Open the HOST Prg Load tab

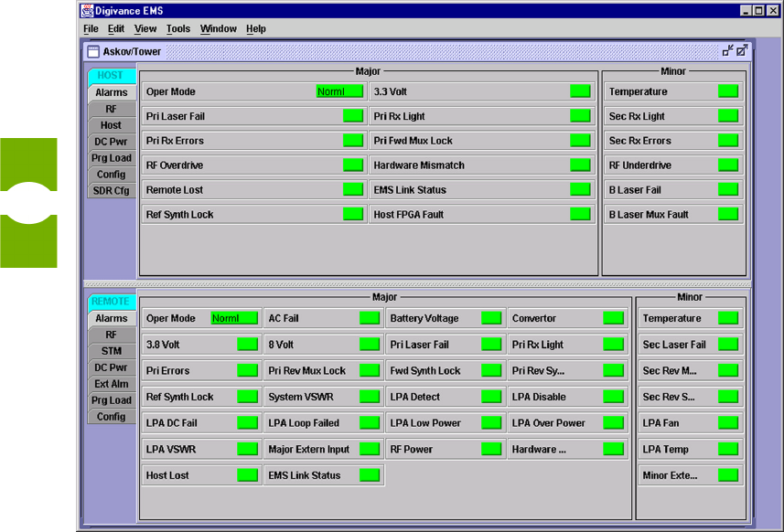112,158
